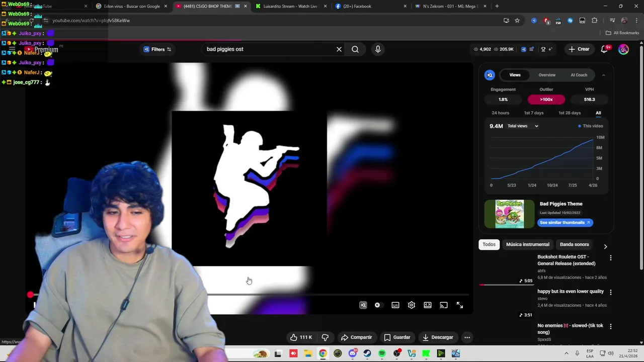The image size is (644, 362).
Task: Open Spotify from the taskbar
Action: point(382,354)
